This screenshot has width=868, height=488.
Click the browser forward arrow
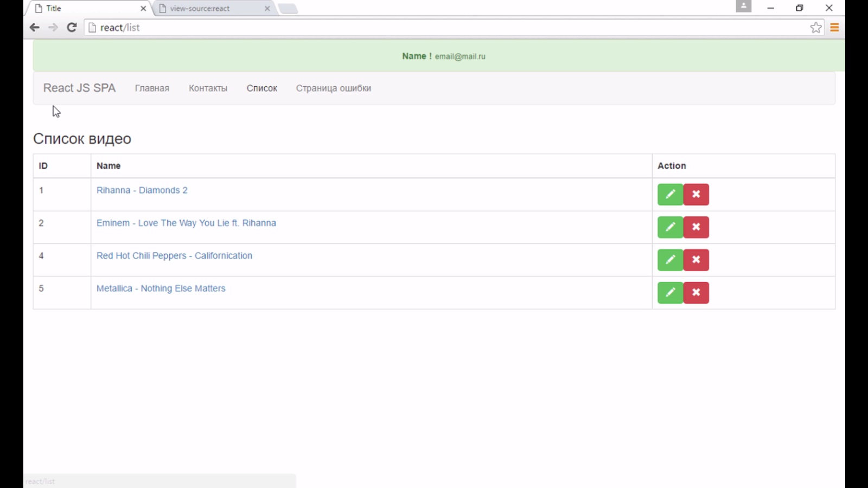coord(53,28)
